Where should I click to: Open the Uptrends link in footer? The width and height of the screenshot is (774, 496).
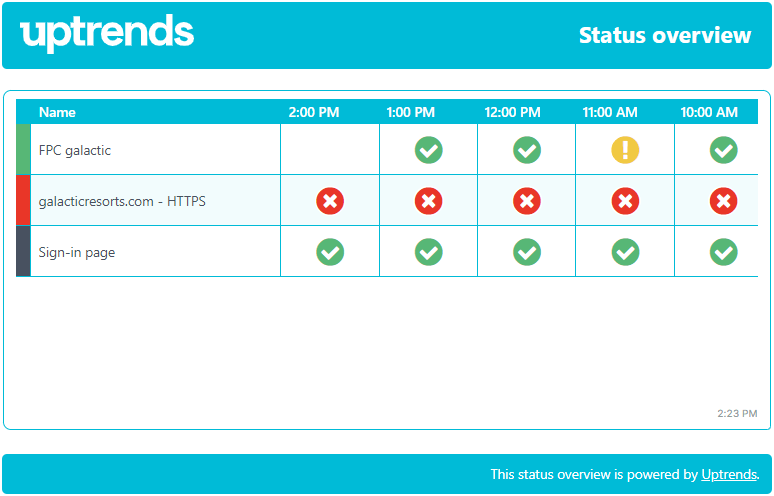coord(729,474)
